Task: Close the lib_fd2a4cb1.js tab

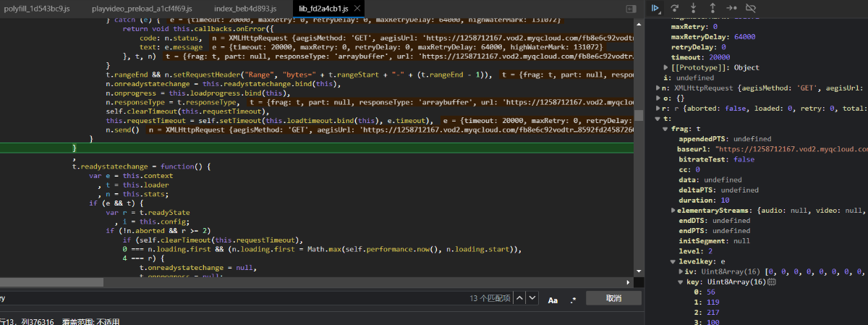Action: 357,9
